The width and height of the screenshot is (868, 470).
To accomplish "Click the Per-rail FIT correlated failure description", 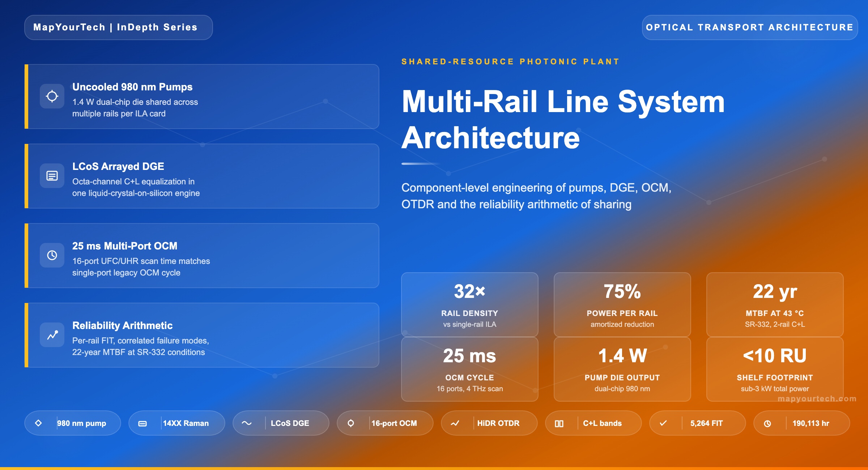I will click(141, 346).
